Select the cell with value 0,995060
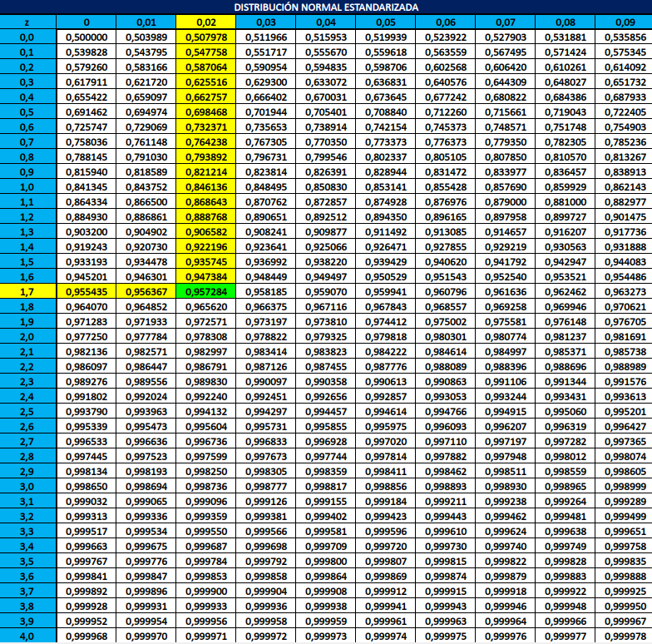Viewport: 652px width, 644px height. click(563, 412)
